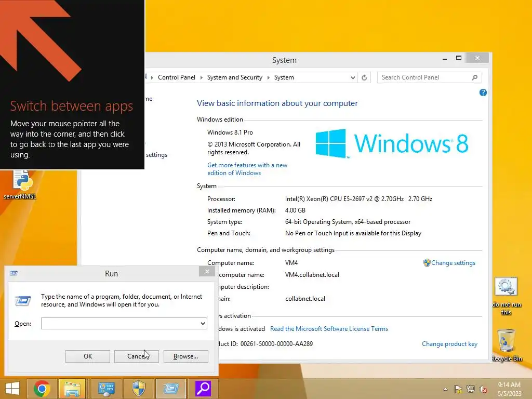Open Read the Microsoft Software License Terms

click(x=329, y=329)
